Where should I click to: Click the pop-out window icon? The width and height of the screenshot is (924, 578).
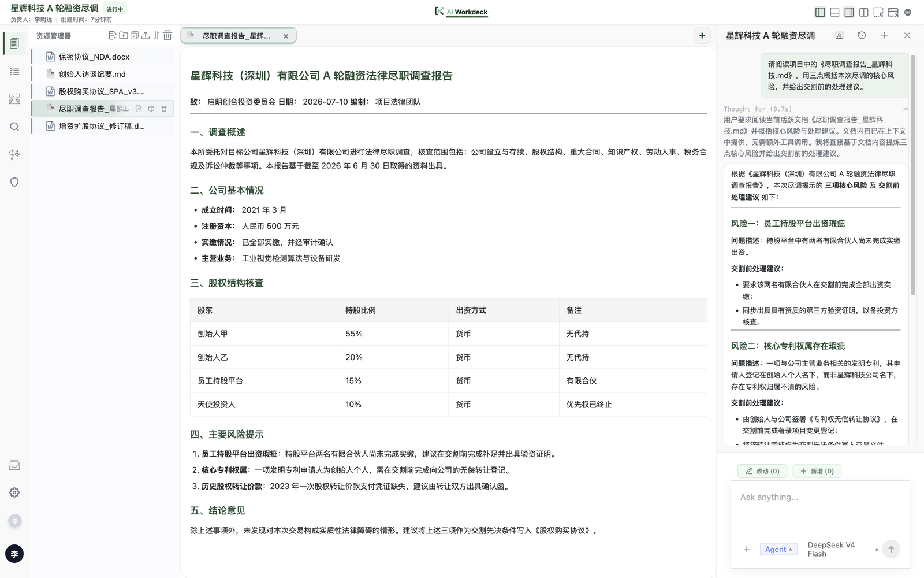(x=893, y=12)
